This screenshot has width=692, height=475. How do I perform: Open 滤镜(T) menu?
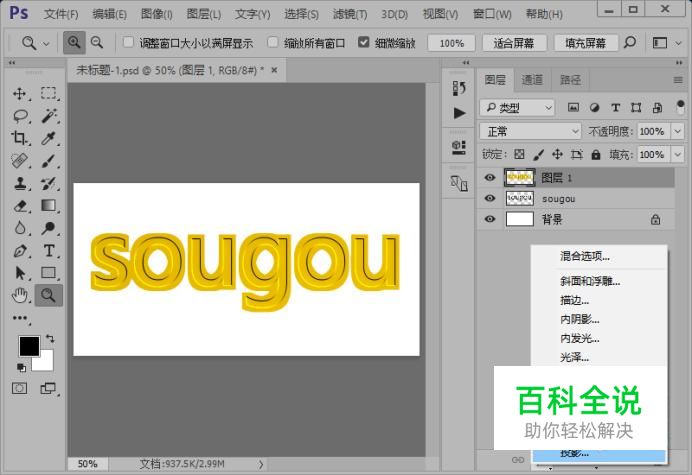click(x=350, y=14)
